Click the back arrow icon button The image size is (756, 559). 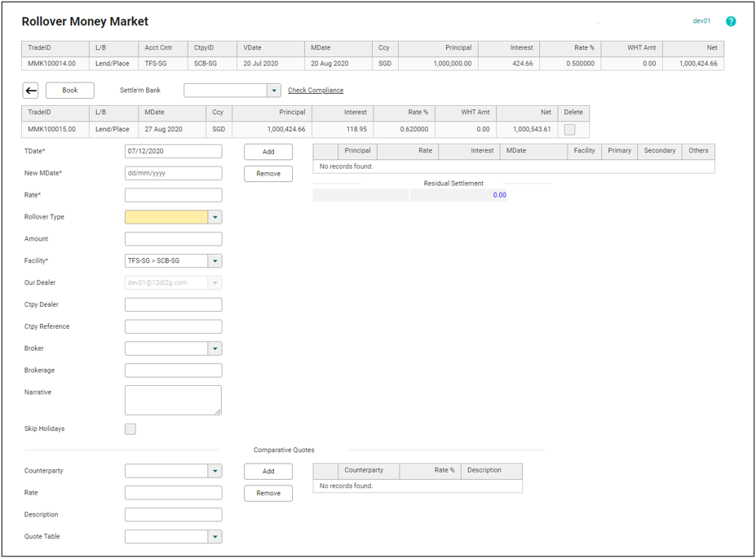coord(30,91)
